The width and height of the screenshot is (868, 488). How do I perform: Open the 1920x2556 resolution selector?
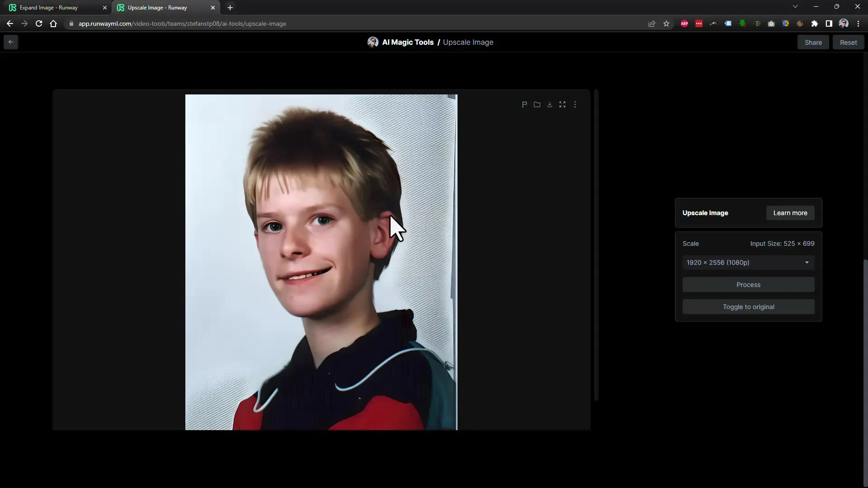coord(748,262)
